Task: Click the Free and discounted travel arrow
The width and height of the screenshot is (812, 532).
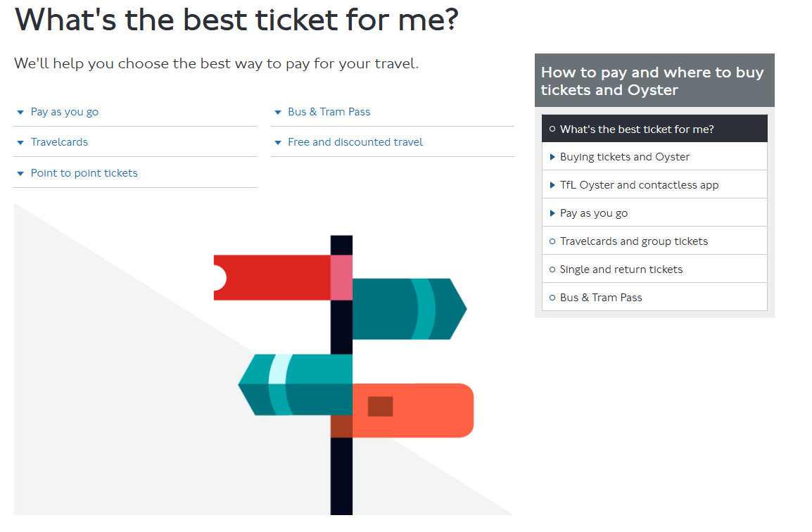Action: pos(278,143)
